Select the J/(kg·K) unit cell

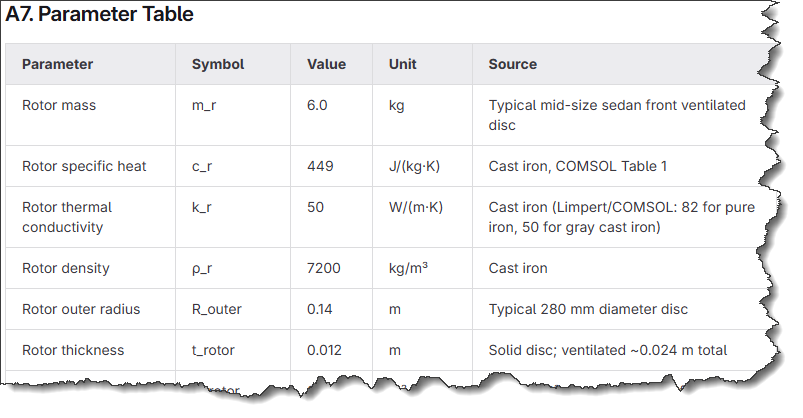[x=414, y=166]
